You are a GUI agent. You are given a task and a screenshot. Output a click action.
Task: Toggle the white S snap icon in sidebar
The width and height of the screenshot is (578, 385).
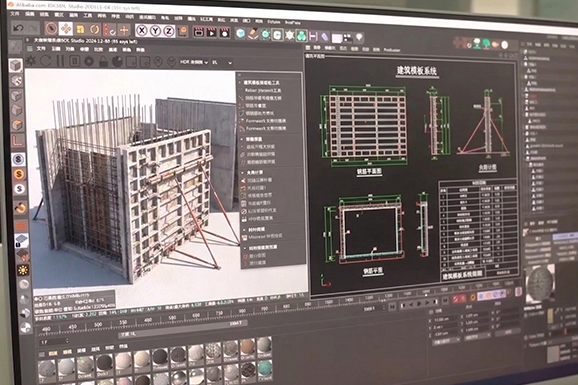coord(19,189)
